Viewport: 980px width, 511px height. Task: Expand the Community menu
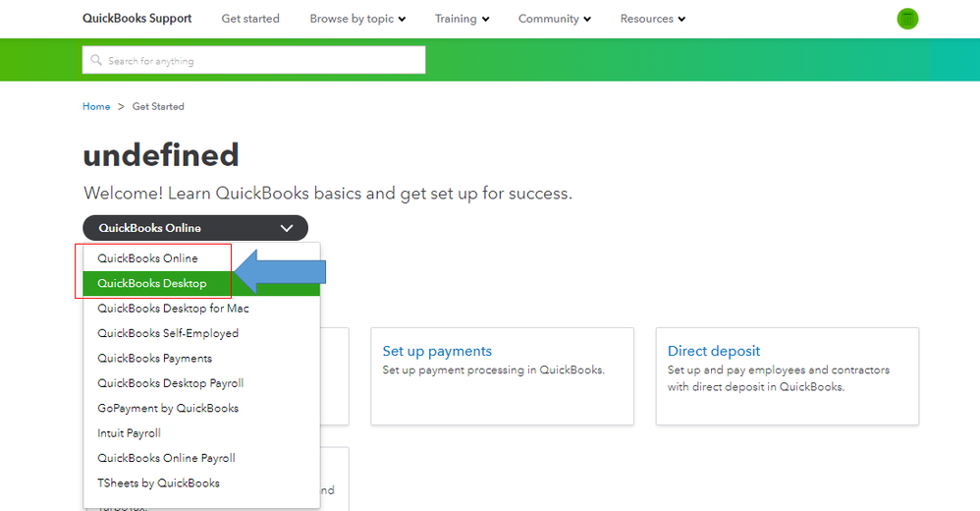[x=555, y=19]
